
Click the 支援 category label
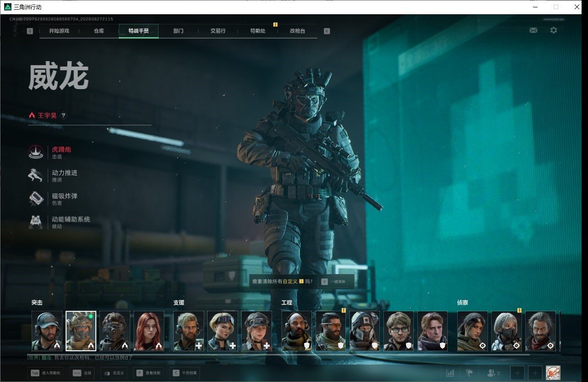tap(179, 303)
